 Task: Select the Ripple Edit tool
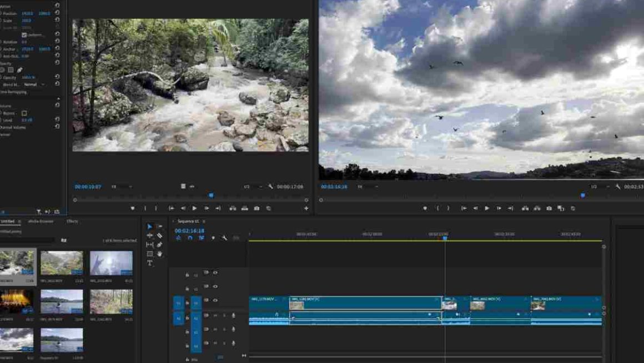pyautogui.click(x=149, y=236)
